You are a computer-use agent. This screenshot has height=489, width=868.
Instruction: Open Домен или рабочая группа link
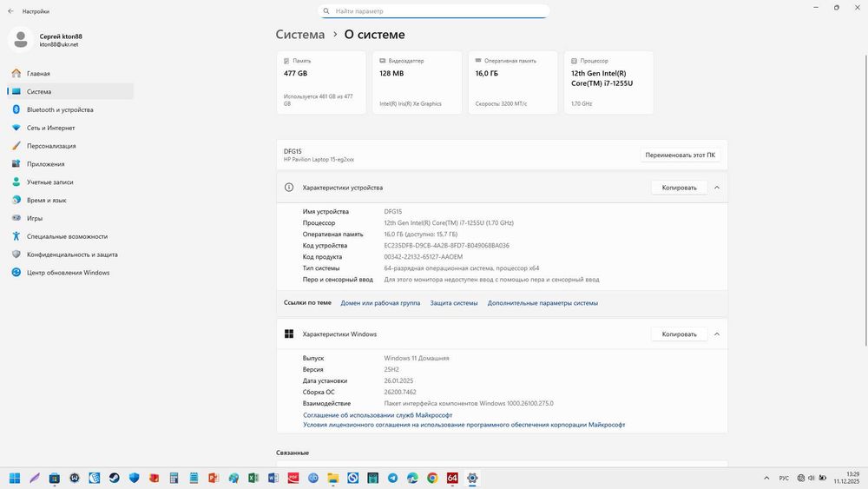click(380, 303)
